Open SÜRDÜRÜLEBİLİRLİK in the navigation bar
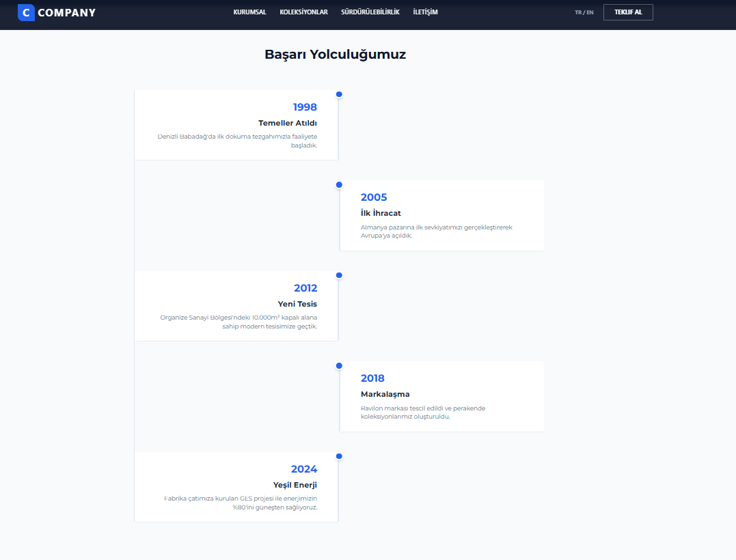Viewport: 736px width, 560px height. click(370, 12)
